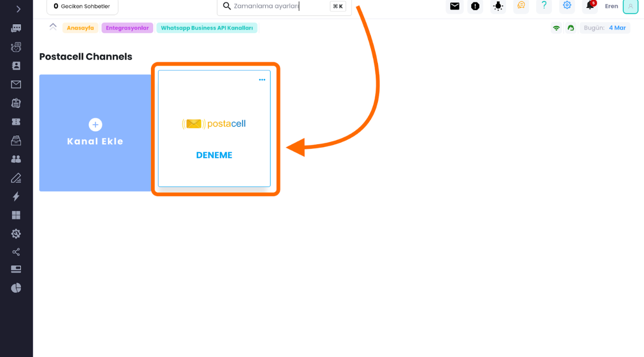Click the postacell logo on channel card

point(214,124)
